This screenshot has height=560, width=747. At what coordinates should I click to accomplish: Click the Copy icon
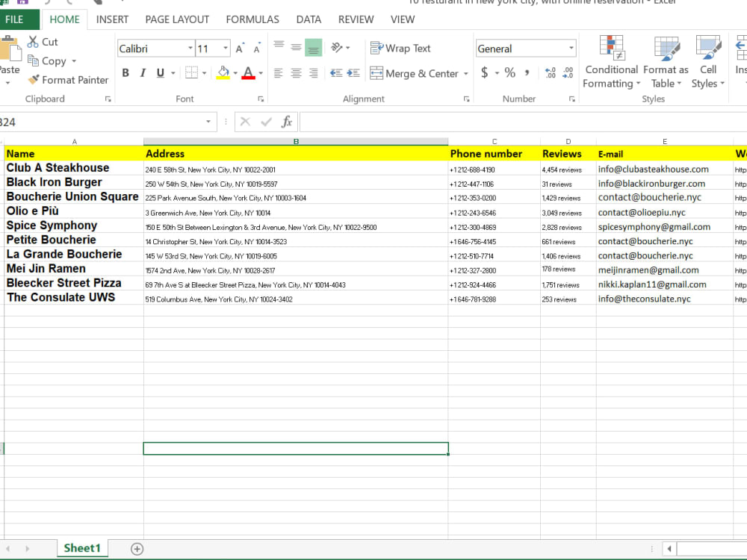(x=33, y=60)
